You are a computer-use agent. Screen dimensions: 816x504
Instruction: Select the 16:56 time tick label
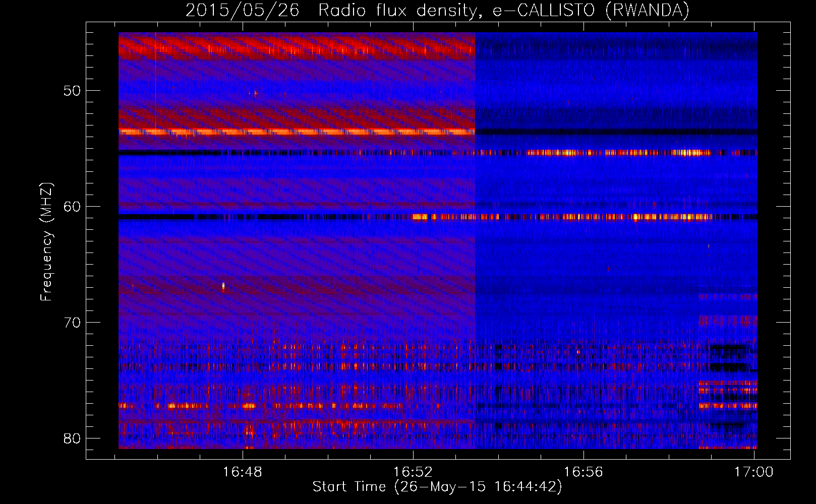click(x=584, y=472)
